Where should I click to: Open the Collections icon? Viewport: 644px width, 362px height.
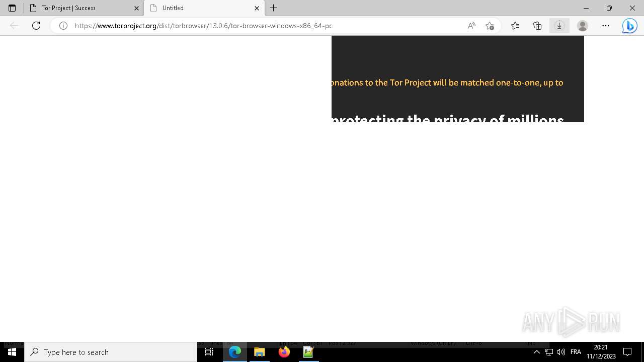(537, 26)
